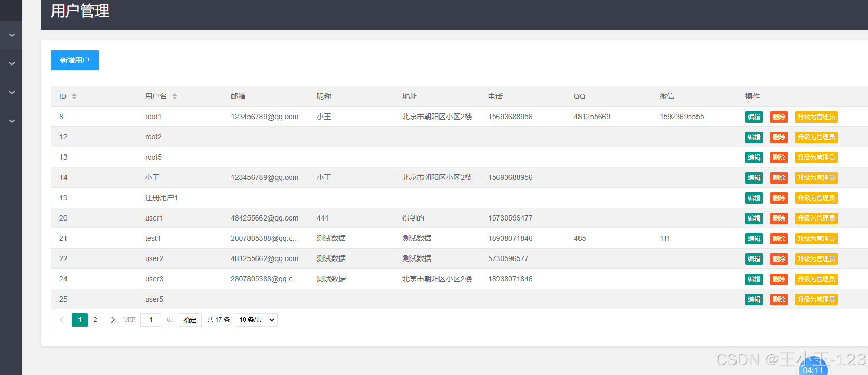Click the page number input field
Viewport: 868px width, 375px height.
coord(151,320)
